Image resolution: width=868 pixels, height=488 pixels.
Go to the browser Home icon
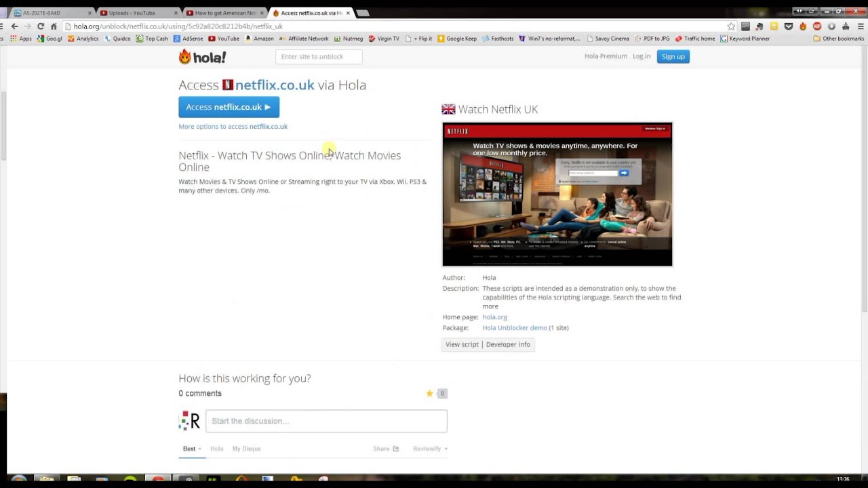(x=54, y=26)
